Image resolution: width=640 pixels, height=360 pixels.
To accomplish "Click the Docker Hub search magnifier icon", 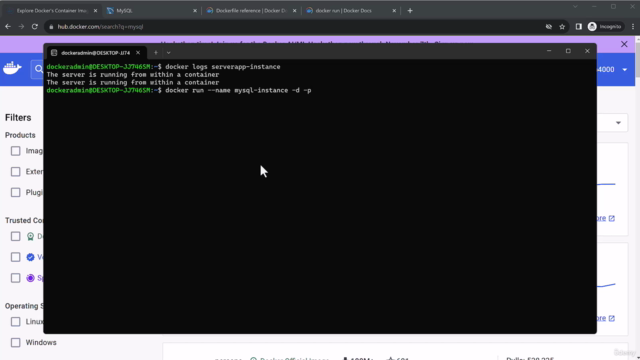I will 38,69.
